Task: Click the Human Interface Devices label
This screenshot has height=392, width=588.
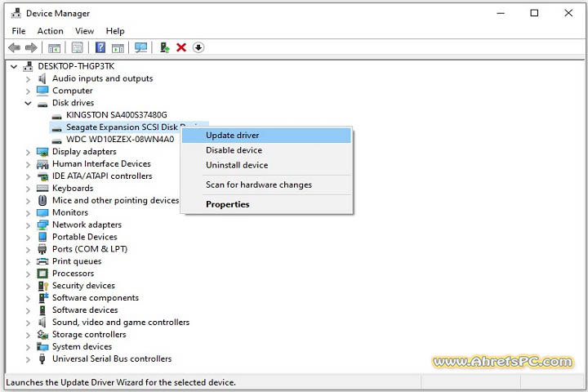Action: pyautogui.click(x=101, y=163)
